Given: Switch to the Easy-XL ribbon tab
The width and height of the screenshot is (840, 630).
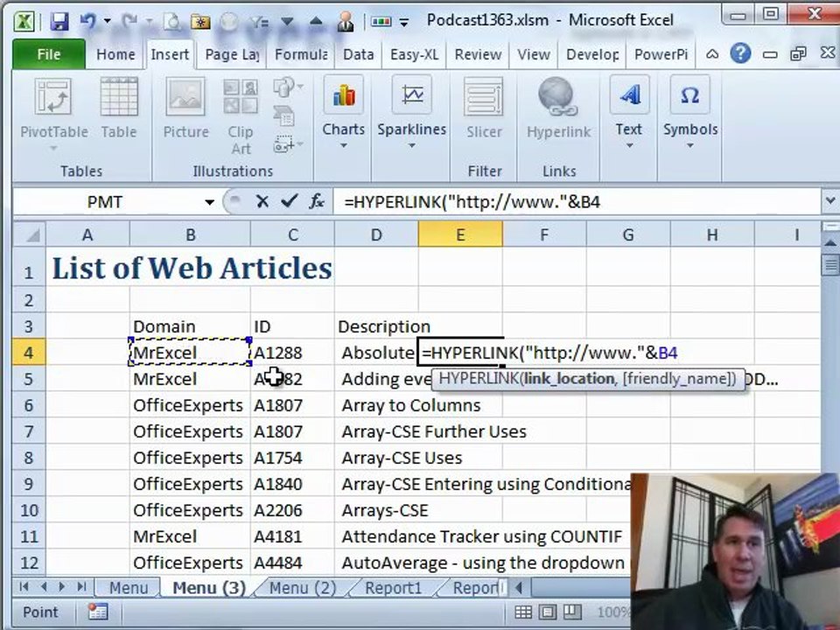Looking at the screenshot, I should 414,54.
